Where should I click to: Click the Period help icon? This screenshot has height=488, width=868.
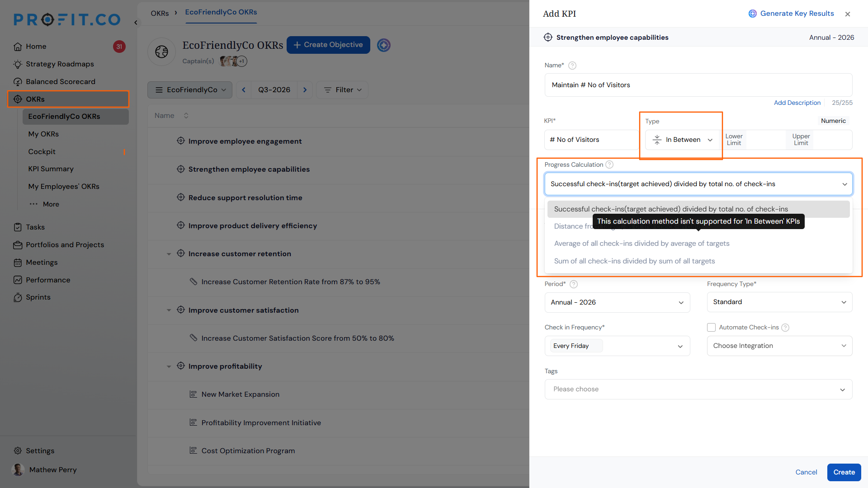pos(574,284)
